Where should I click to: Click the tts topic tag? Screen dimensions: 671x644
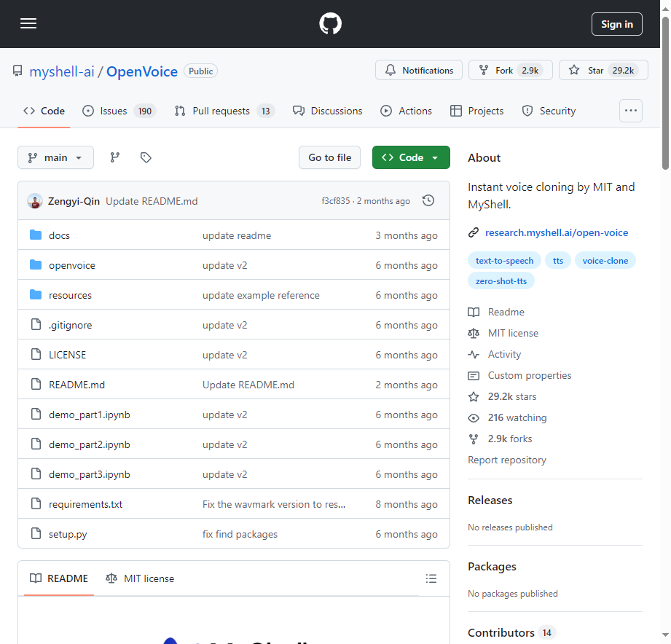coord(558,261)
